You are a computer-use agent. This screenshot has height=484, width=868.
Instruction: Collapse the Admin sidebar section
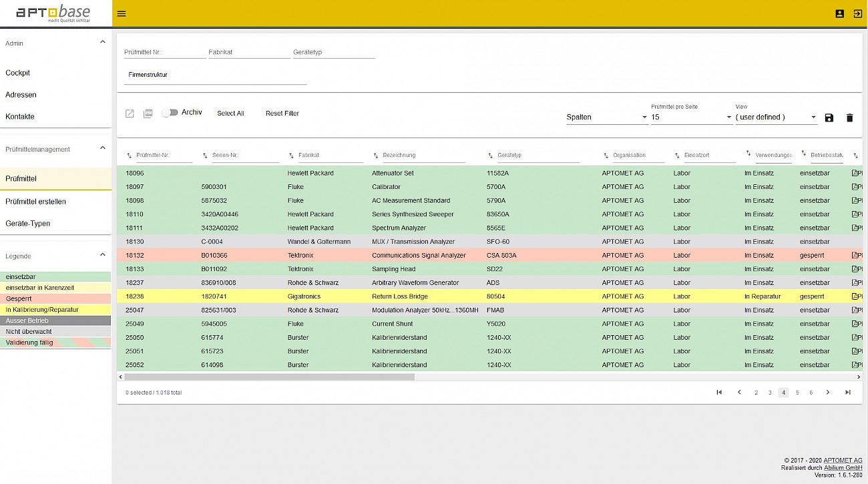(102, 42)
